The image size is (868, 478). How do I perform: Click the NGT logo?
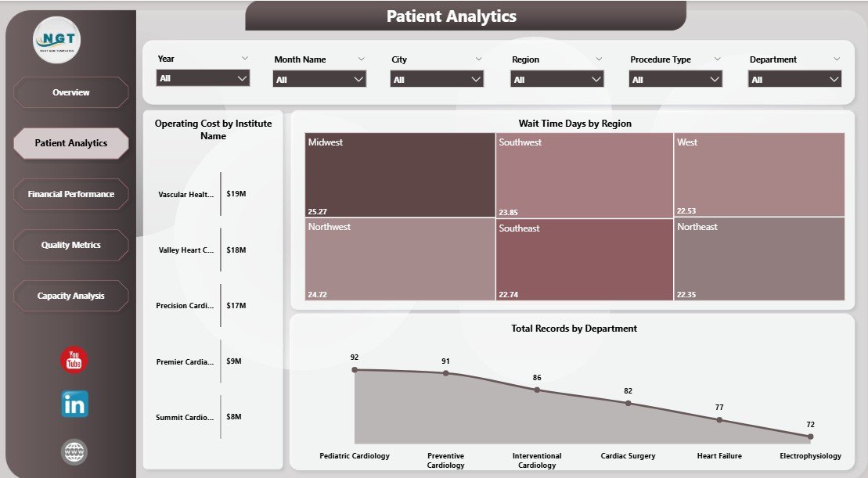click(x=56, y=39)
